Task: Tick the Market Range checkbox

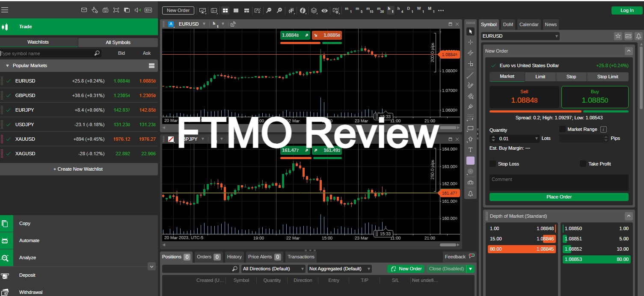Action: pos(562,129)
